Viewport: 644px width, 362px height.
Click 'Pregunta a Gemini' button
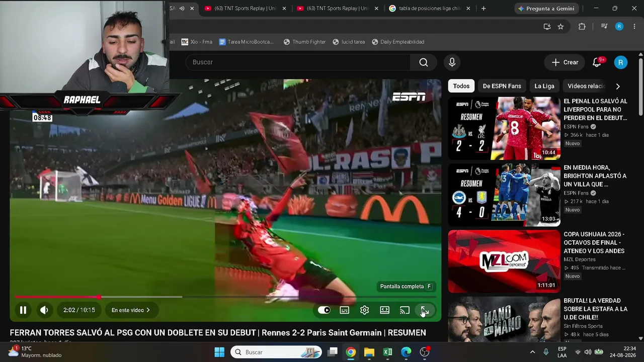point(546,9)
